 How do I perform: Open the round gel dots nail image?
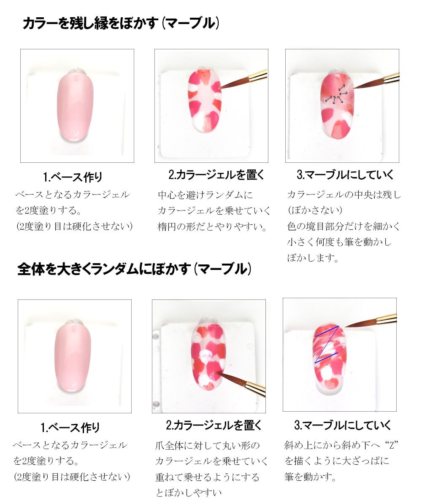[209, 356]
